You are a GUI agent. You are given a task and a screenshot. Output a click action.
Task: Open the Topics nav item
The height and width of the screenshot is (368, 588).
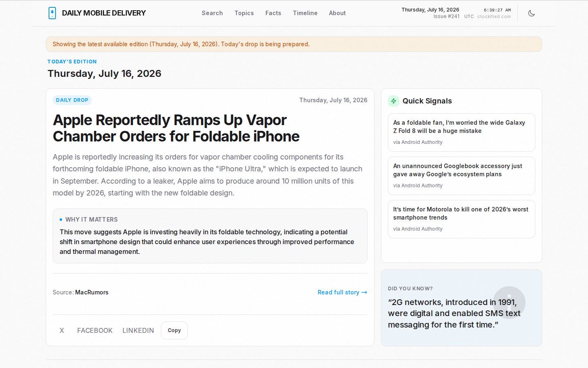point(244,13)
